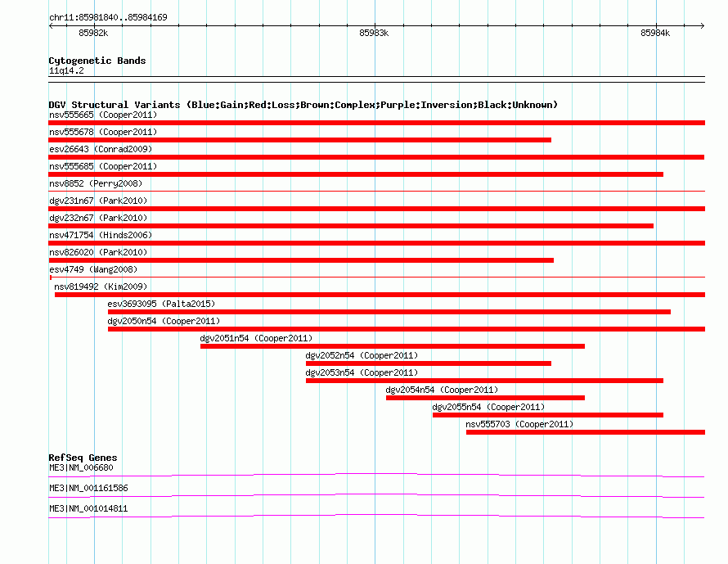The height and width of the screenshot is (564, 728).
Task: Click the chr11:85981840..85984169 coordinate label
Action: click(108, 17)
